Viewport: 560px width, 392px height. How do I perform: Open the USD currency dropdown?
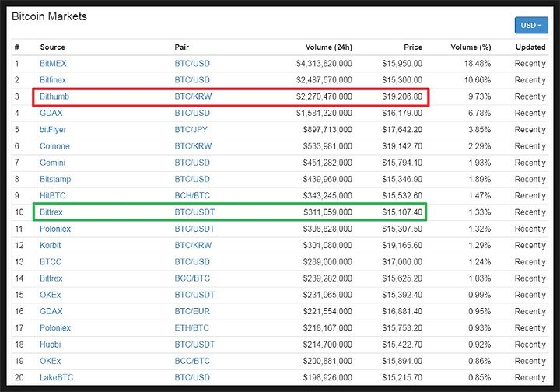point(531,26)
